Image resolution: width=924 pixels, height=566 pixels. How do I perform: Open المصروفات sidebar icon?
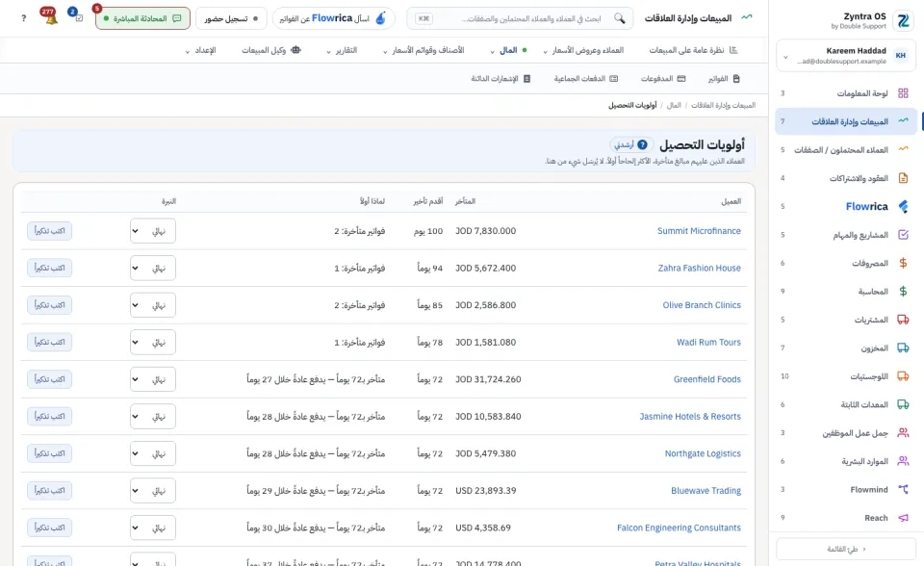[903, 263]
